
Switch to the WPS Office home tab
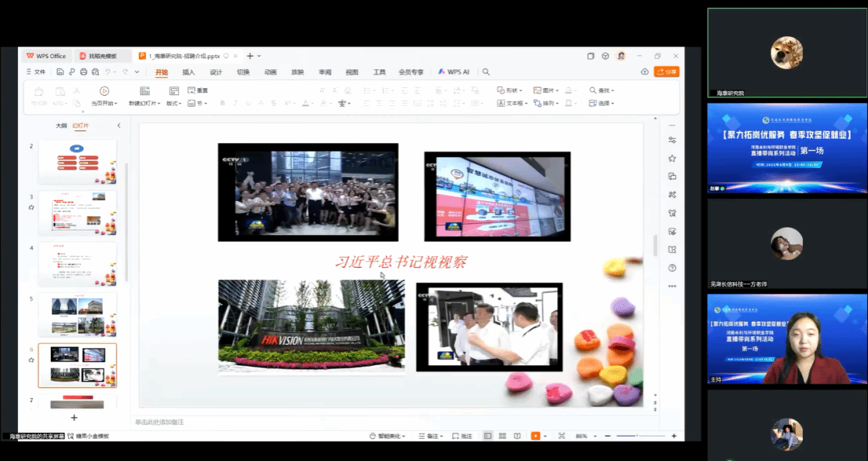[46, 56]
